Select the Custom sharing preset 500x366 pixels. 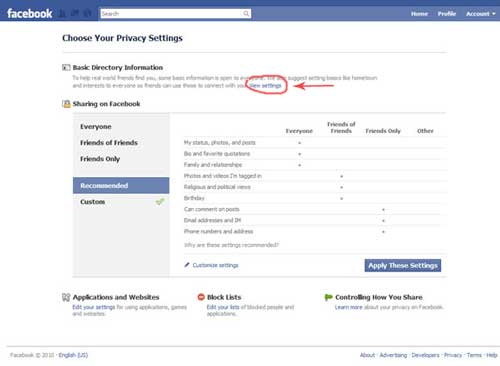(x=93, y=202)
